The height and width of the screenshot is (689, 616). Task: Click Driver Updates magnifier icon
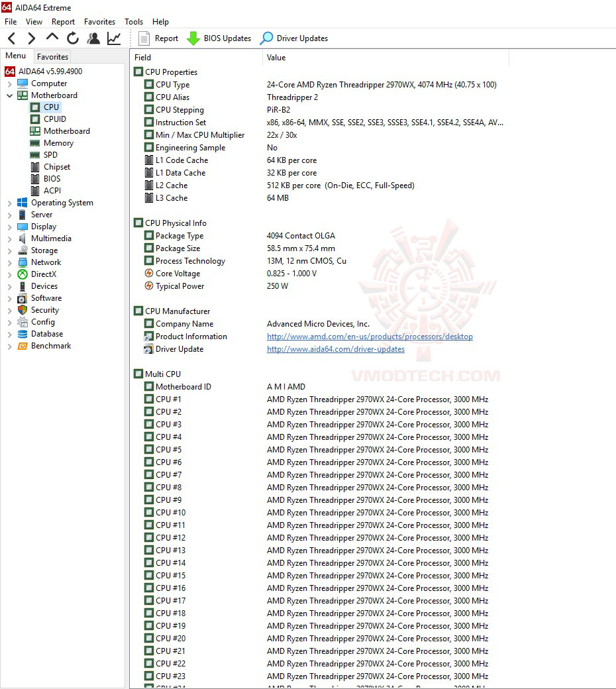tap(266, 38)
